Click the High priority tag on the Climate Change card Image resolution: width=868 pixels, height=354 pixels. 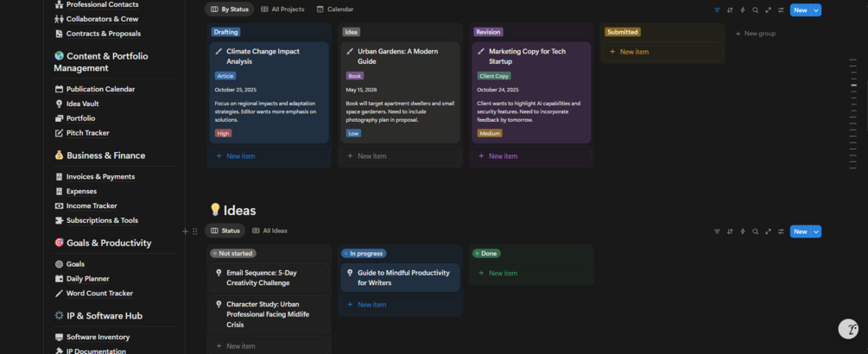[x=224, y=134]
